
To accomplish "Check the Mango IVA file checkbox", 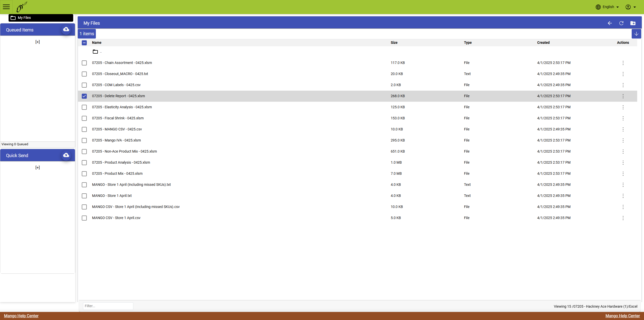I will coord(84,140).
